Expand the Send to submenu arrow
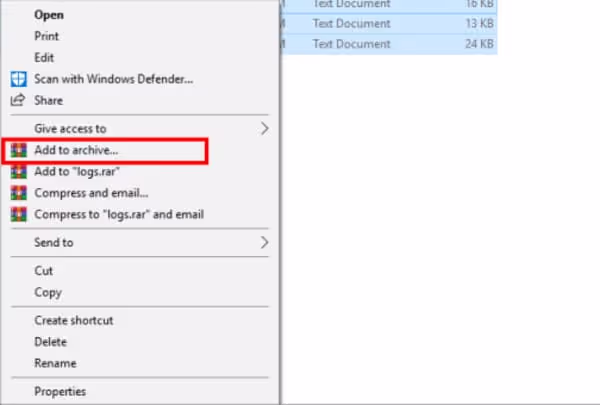The image size is (600, 405). point(264,242)
